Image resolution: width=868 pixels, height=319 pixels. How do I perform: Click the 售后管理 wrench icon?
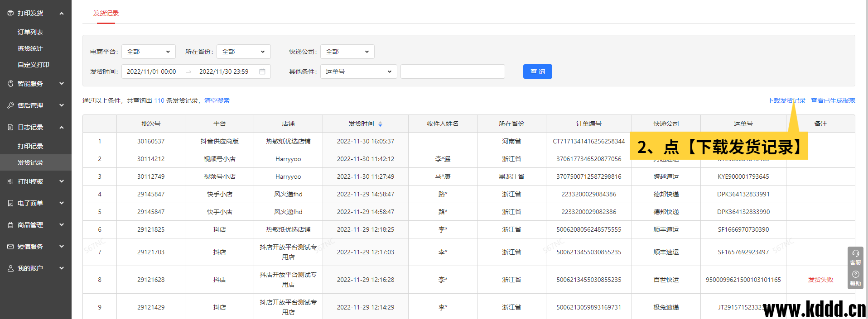coord(10,105)
